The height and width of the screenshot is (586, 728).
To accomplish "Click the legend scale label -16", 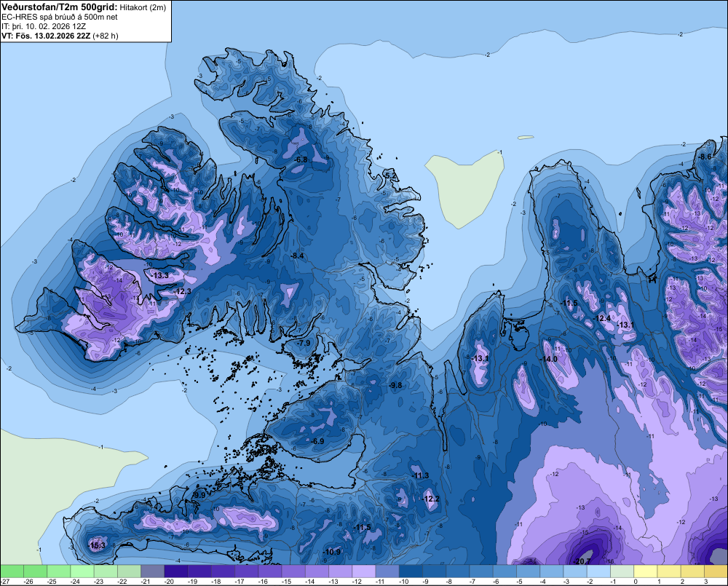I will [263, 582].
